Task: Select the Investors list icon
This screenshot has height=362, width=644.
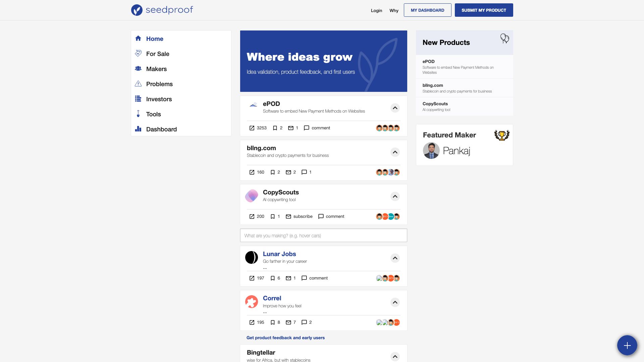Action: [138, 99]
